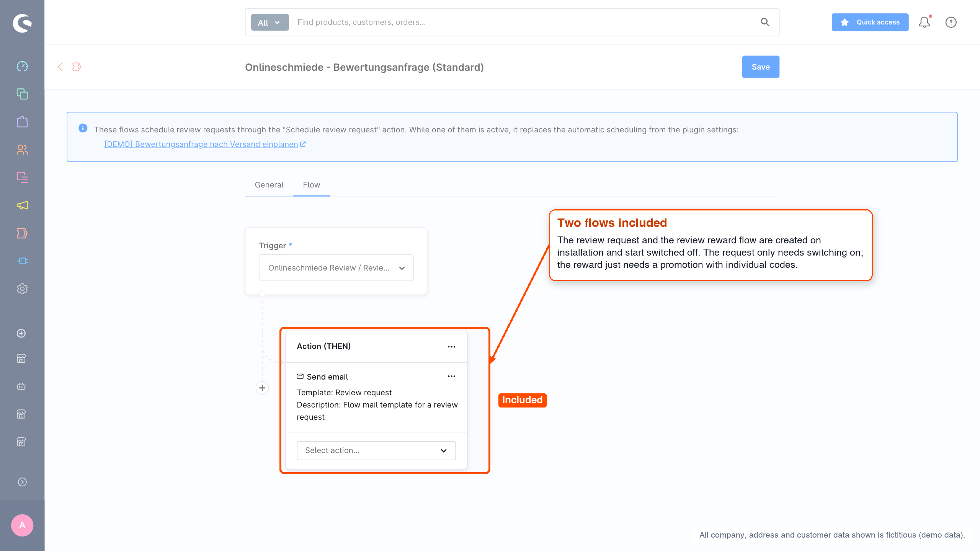Go back with the left chevron
This screenshot has width=980, height=551.
[60, 67]
